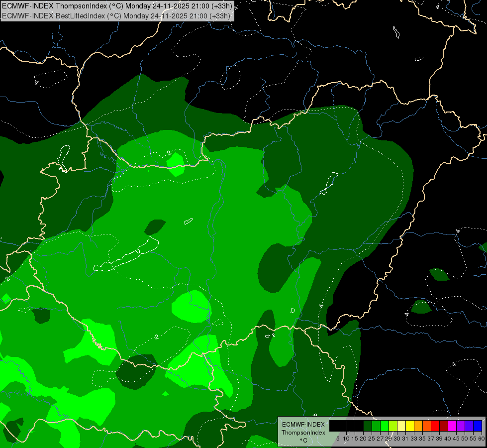The height and width of the screenshot is (448, 487).
Task: Click legend scale value 27
Action: click(380, 439)
